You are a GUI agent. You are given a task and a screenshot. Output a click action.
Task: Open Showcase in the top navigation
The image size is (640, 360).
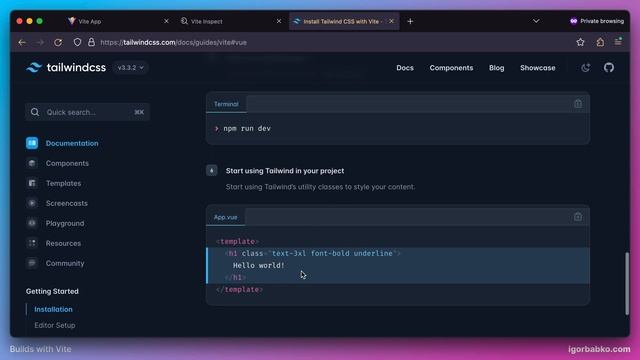pos(538,68)
